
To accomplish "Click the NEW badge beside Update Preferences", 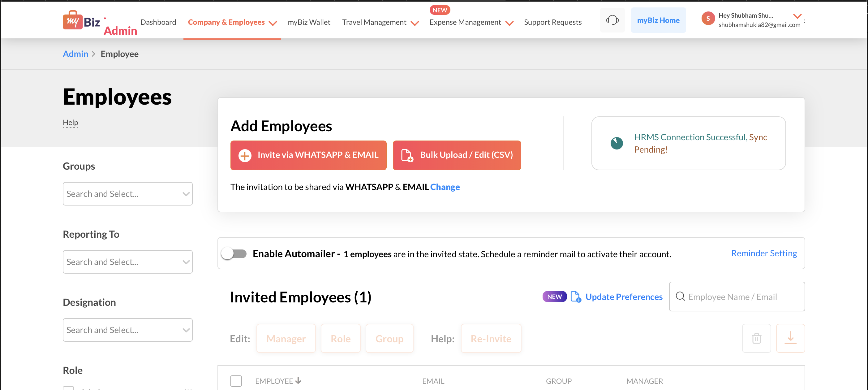I will (554, 297).
